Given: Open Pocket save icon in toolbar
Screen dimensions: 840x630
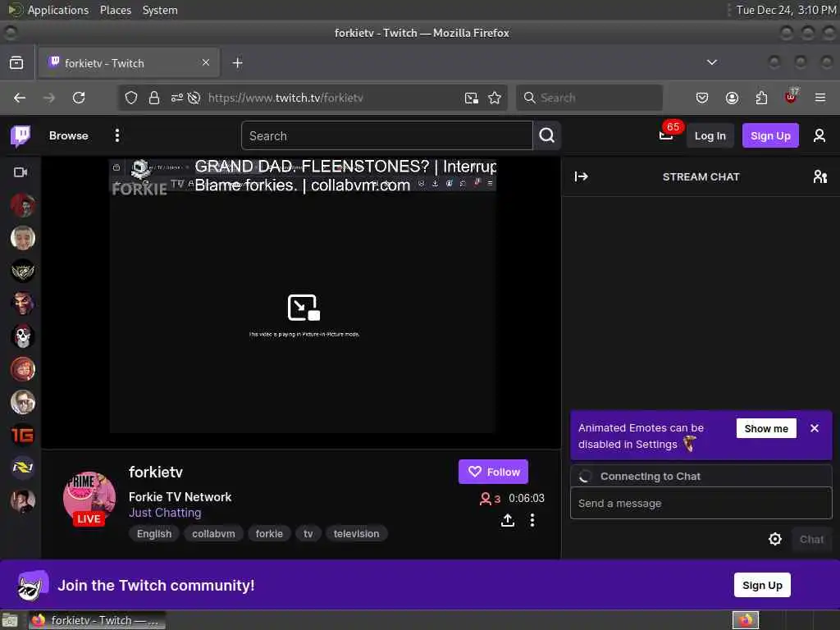Looking at the screenshot, I should (x=702, y=98).
